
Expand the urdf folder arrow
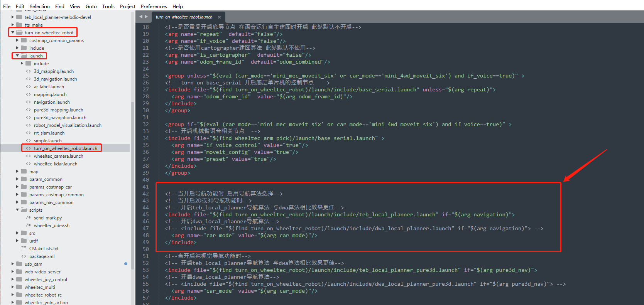[17, 241]
